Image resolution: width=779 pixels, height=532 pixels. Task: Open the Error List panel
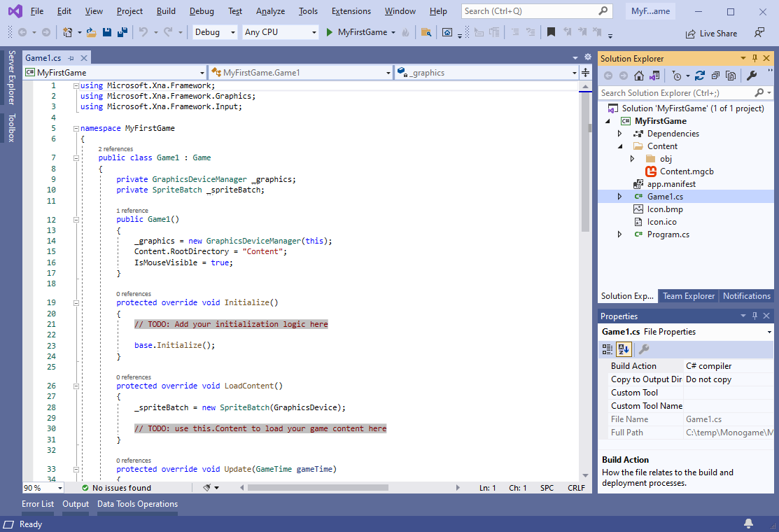38,504
